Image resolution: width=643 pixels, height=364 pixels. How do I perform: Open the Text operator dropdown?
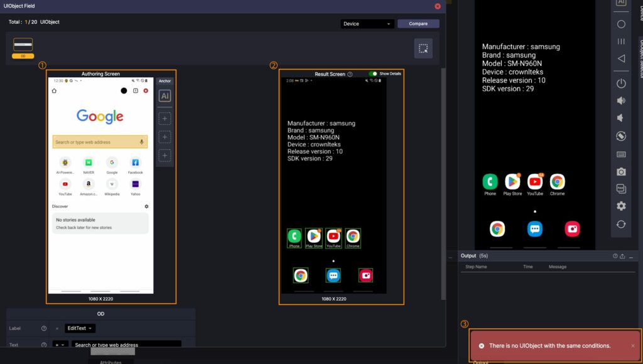[x=60, y=345]
